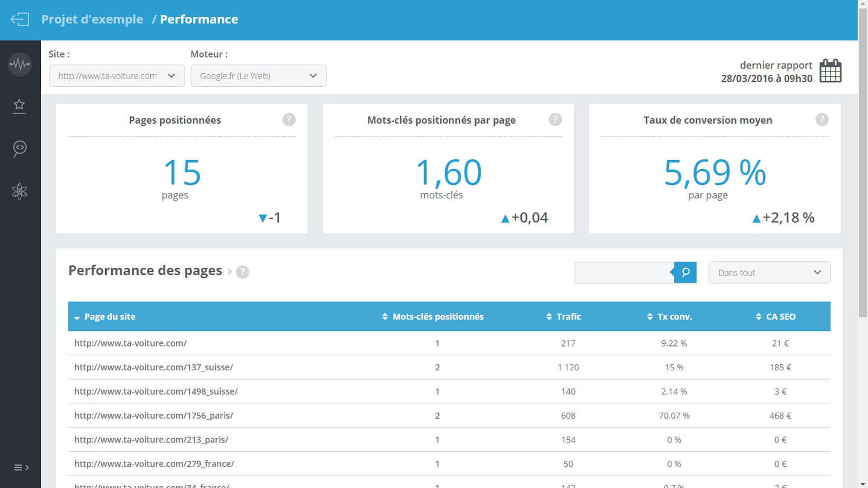This screenshot has height=488, width=868.
Task: Sort by Tx conv. column
Action: click(669, 317)
